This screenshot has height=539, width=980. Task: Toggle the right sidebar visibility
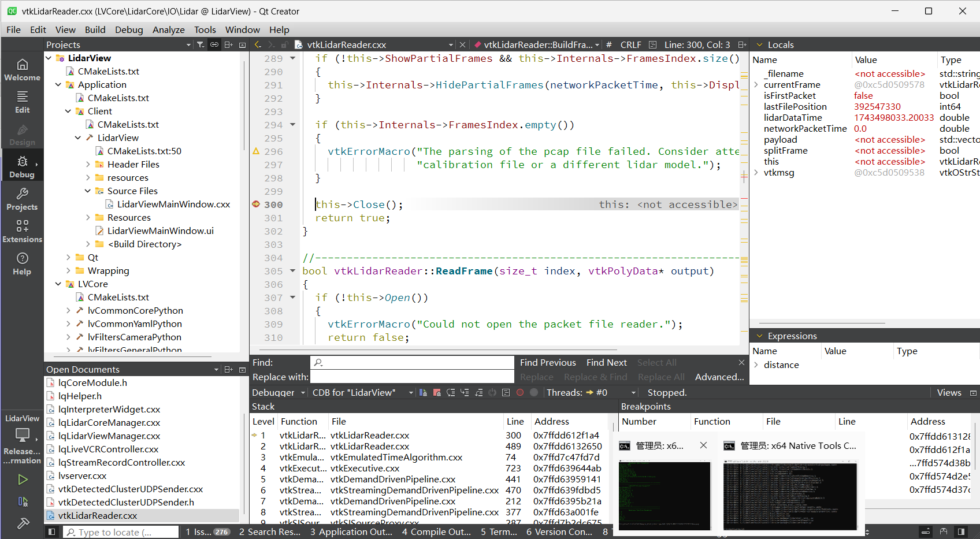(x=961, y=531)
